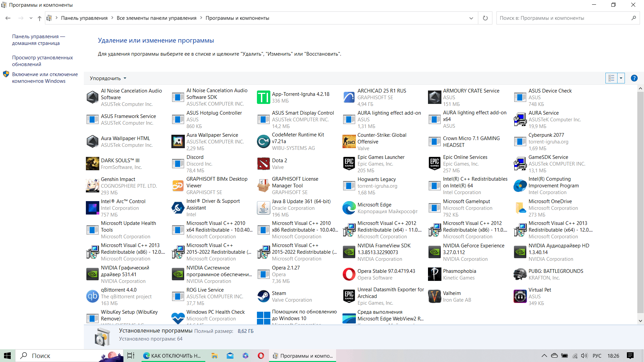
Task: Select the Virtual Pet icon
Action: (x=520, y=297)
